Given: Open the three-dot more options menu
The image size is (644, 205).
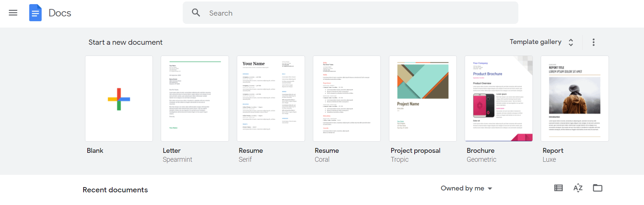Looking at the screenshot, I should (x=593, y=42).
